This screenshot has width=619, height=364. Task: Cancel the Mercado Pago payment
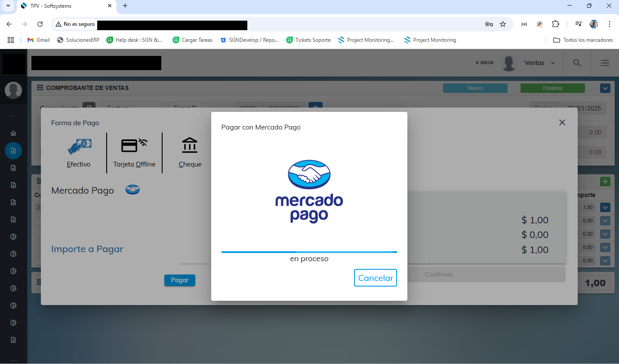coord(375,278)
